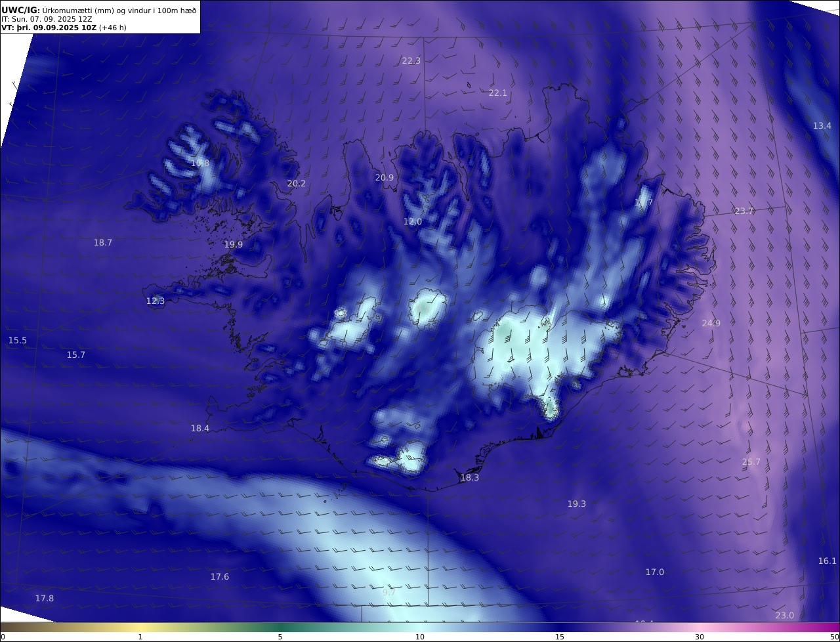Click the 15.7 value on the map
This screenshot has height=642, width=840.
pyautogui.click(x=76, y=355)
